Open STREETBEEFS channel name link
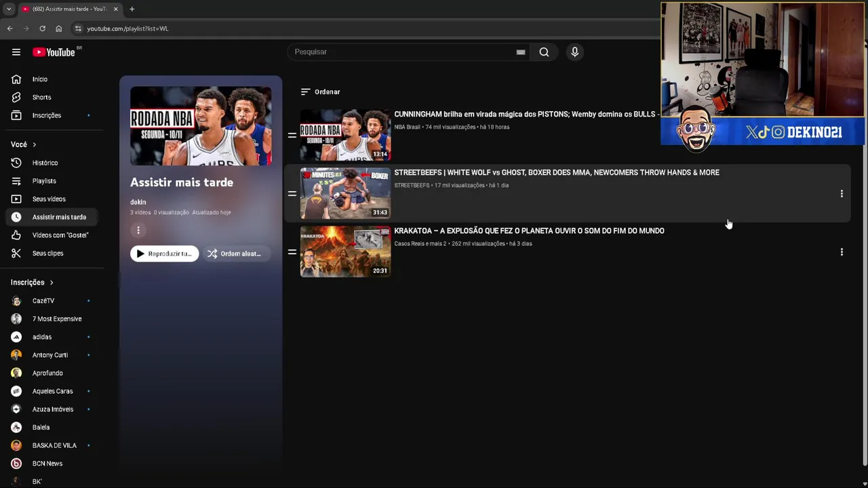This screenshot has height=488, width=868. coord(412,185)
